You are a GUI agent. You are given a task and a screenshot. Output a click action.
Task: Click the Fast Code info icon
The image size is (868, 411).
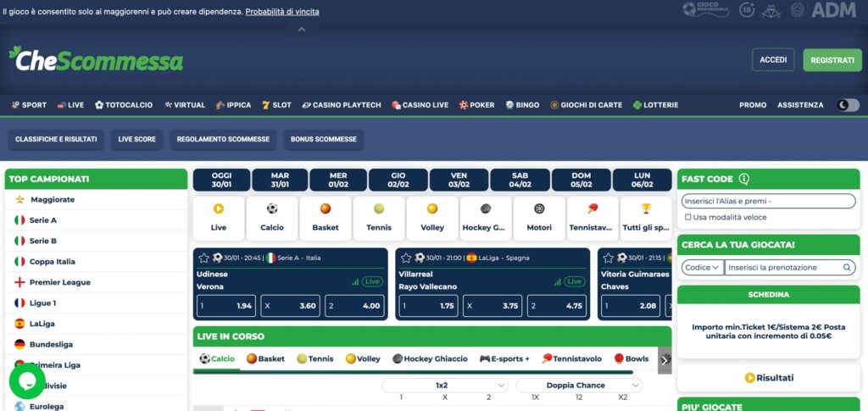[x=744, y=179]
